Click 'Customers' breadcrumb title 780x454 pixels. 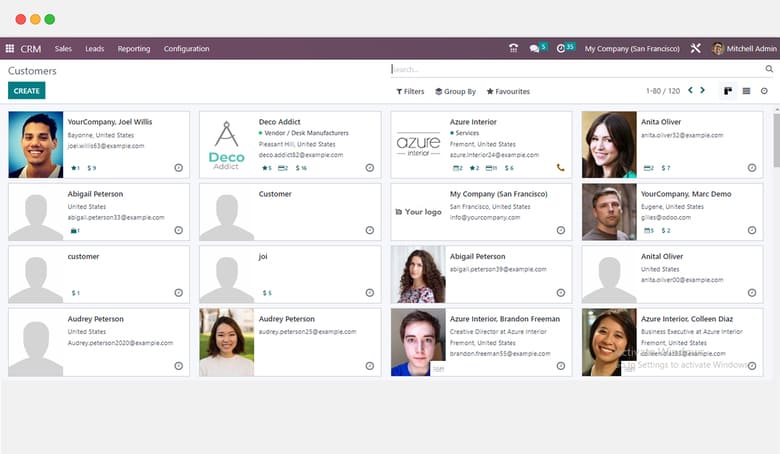coord(32,71)
